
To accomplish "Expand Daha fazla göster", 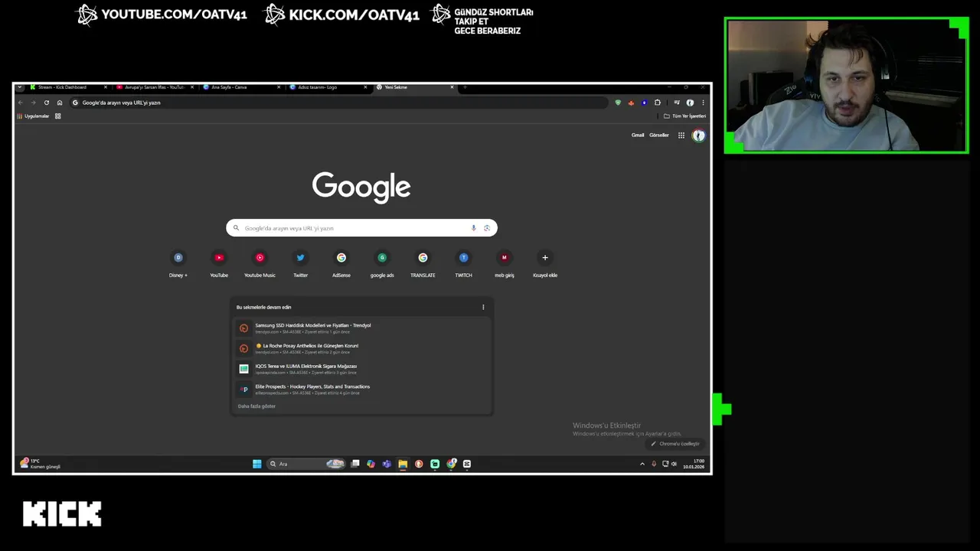I will click(x=256, y=406).
